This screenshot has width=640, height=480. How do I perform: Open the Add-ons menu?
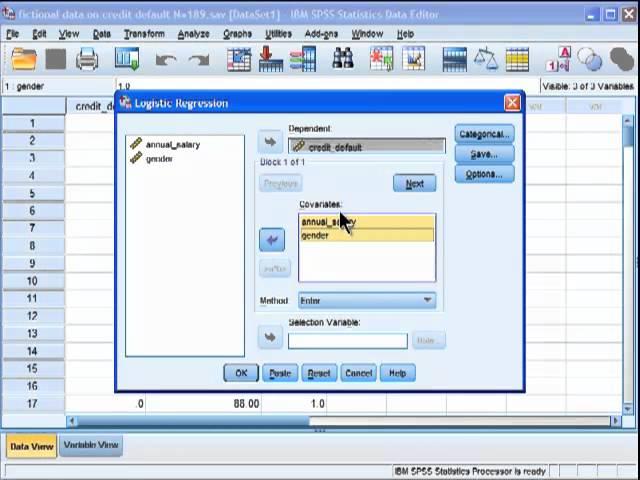tap(321, 34)
